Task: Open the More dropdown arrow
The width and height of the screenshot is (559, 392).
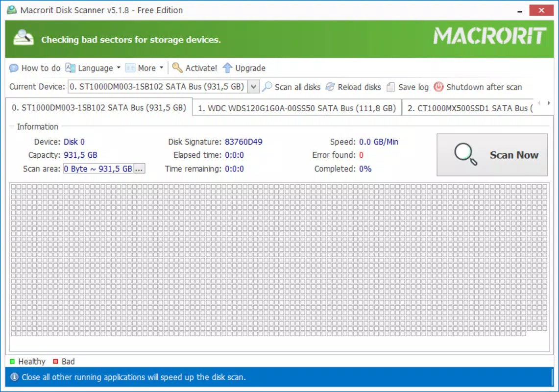Action: click(162, 68)
